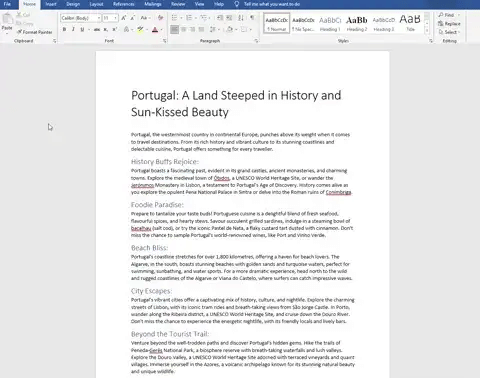Apply the red font color
The height and width of the screenshot is (378, 480).
pyautogui.click(x=155, y=30)
